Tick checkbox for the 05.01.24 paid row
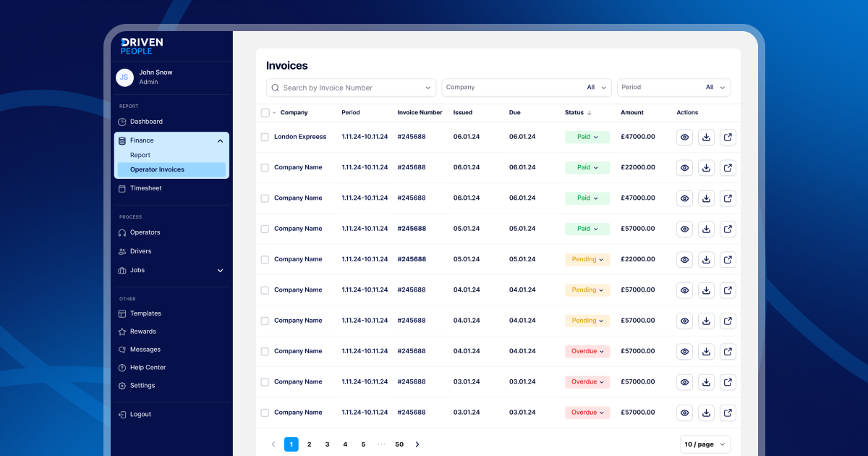868x456 pixels. [x=265, y=229]
